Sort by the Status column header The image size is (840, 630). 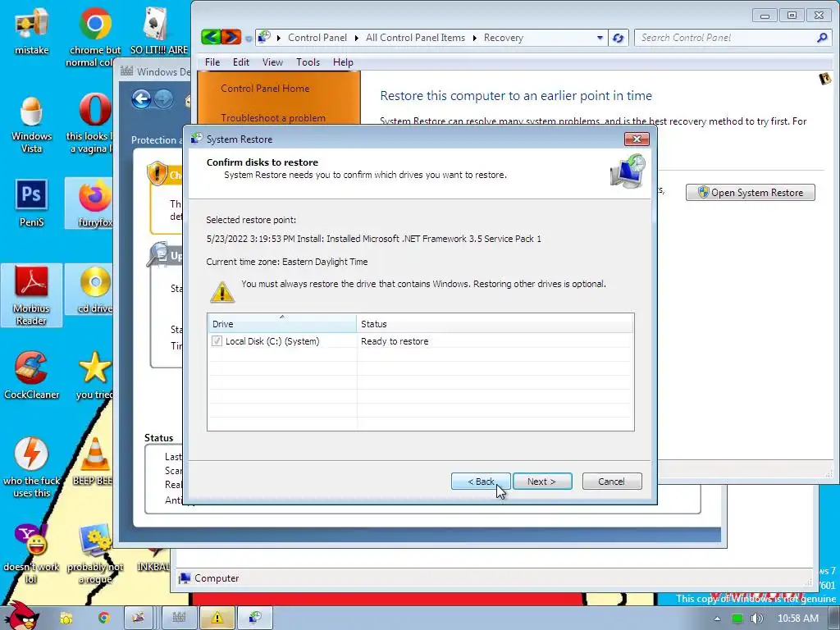tap(495, 323)
